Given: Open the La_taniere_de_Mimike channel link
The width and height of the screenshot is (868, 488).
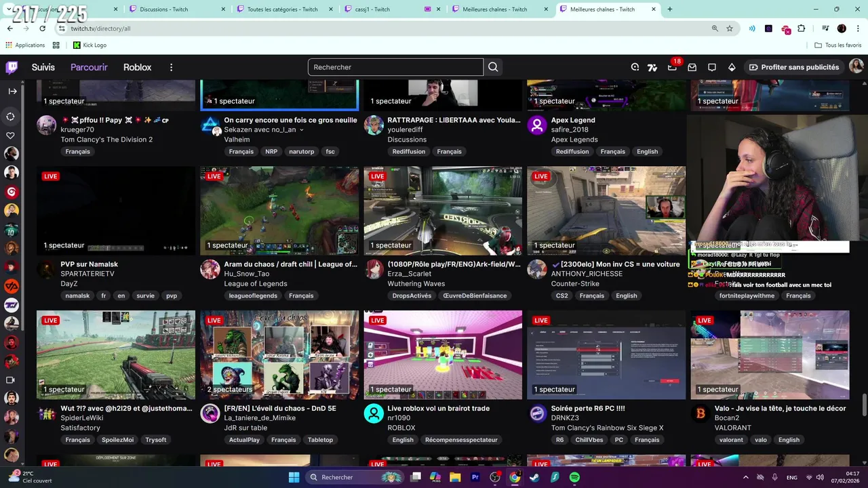Looking at the screenshot, I should coord(260,418).
